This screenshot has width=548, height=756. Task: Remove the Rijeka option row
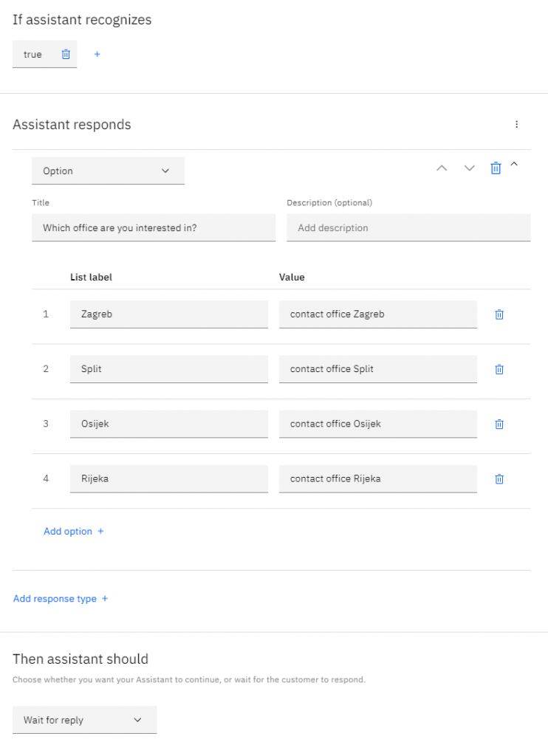coord(499,478)
